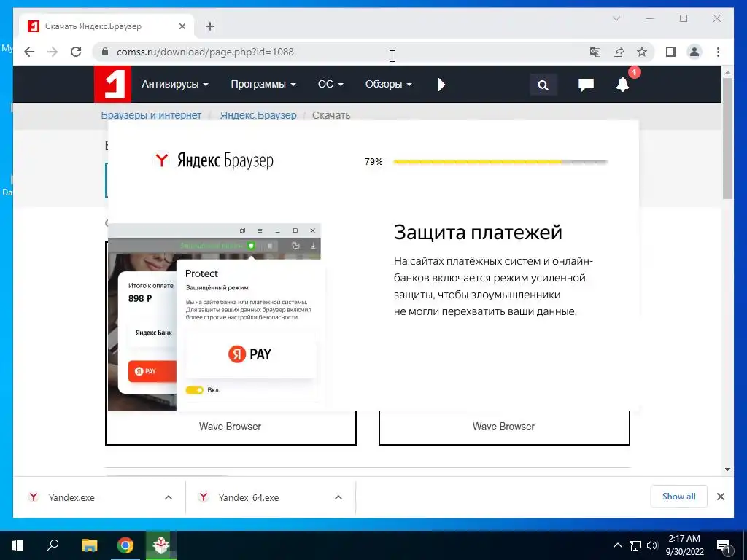747x560 pixels.
Task: Open the Yandex_64.exe downloaded file
Action: point(249,497)
